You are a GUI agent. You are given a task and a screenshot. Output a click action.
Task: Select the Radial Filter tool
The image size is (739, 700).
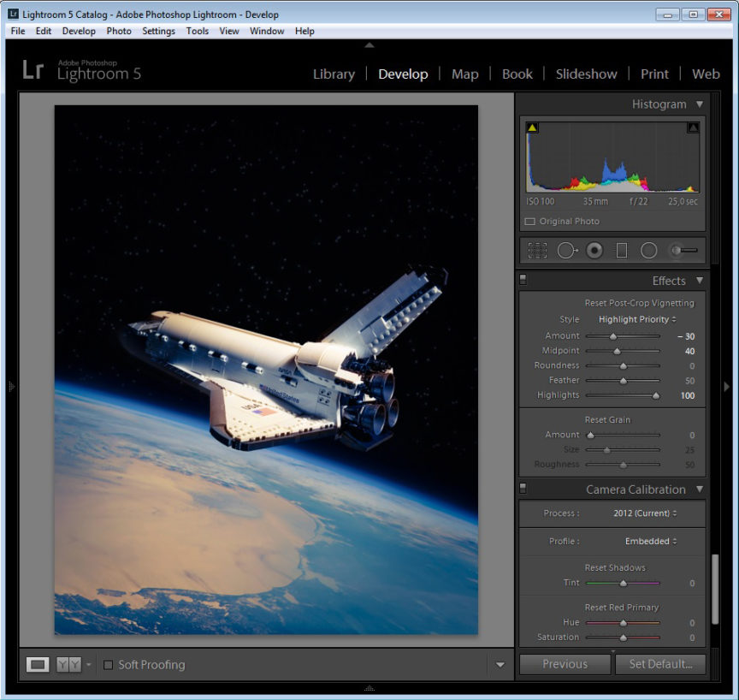pyautogui.click(x=649, y=251)
